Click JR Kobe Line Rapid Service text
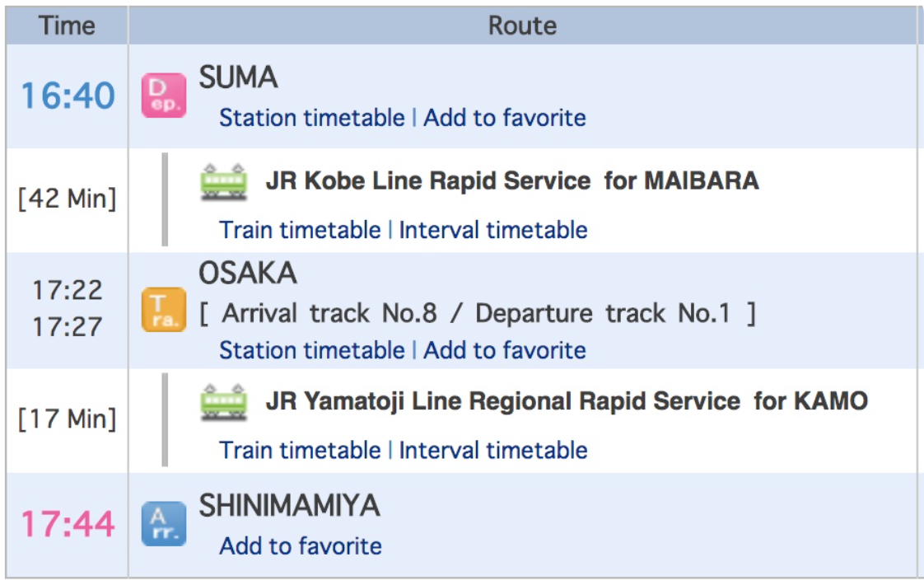 coord(428,180)
